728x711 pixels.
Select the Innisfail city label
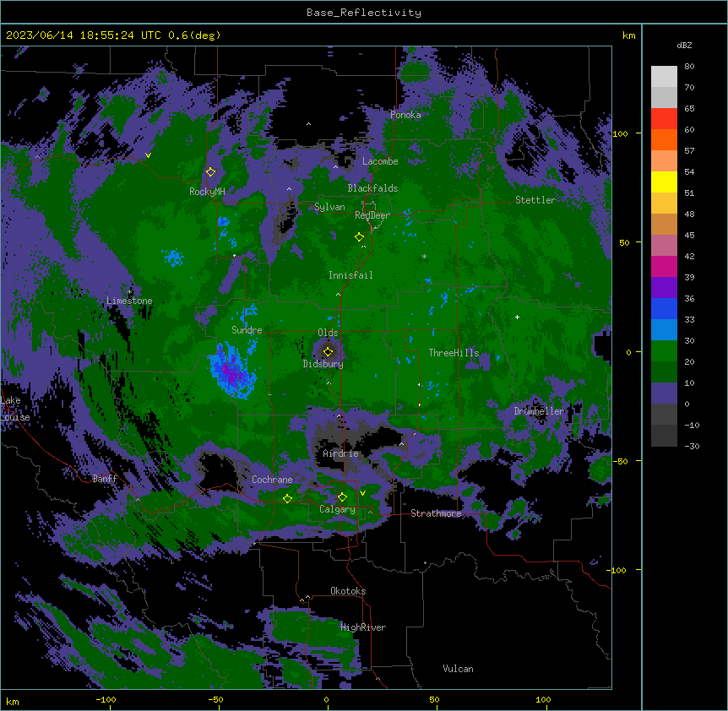(350, 275)
